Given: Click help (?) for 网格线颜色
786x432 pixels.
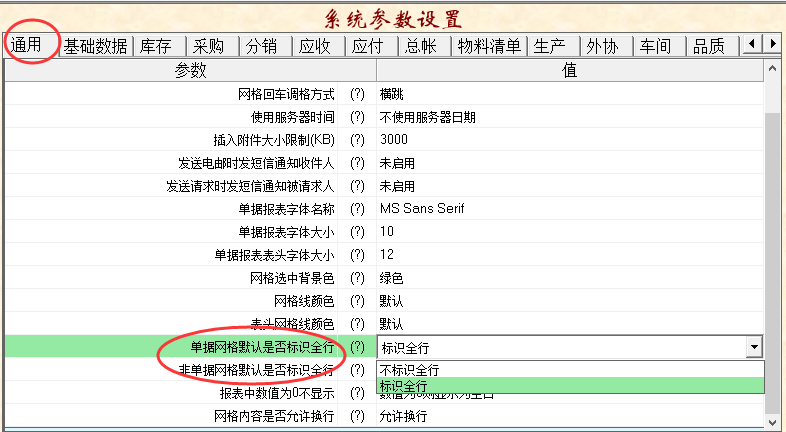Looking at the screenshot, I should (x=357, y=301).
